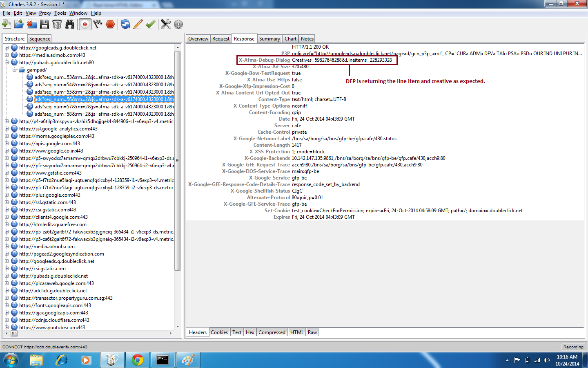Screen dimensions: 588x368
Task: Clear the session with the trash bin icon
Action: (x=57, y=24)
